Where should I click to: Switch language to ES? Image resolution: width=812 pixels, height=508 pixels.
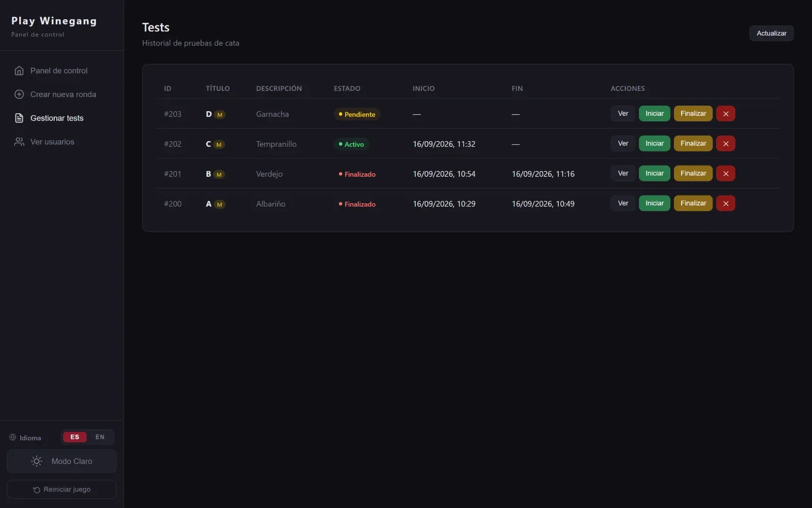pos(75,437)
